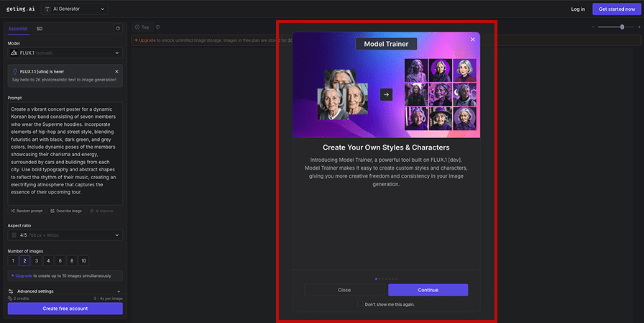The image size is (644, 323).
Task: Set number of images to 1
Action: 13,260
